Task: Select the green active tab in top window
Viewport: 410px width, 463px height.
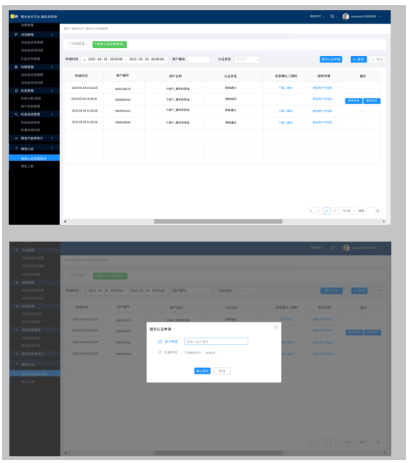Action: coord(110,44)
